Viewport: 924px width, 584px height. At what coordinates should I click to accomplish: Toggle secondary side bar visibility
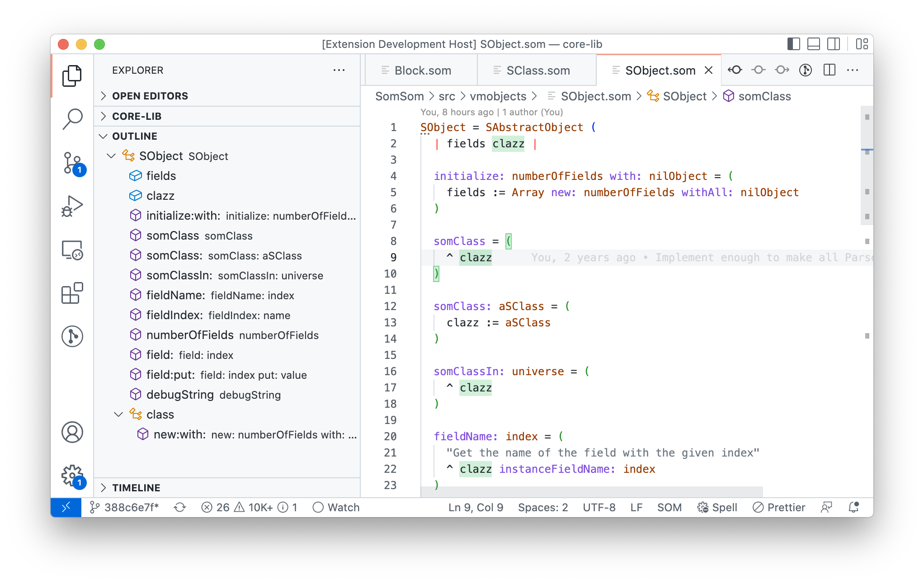point(834,44)
